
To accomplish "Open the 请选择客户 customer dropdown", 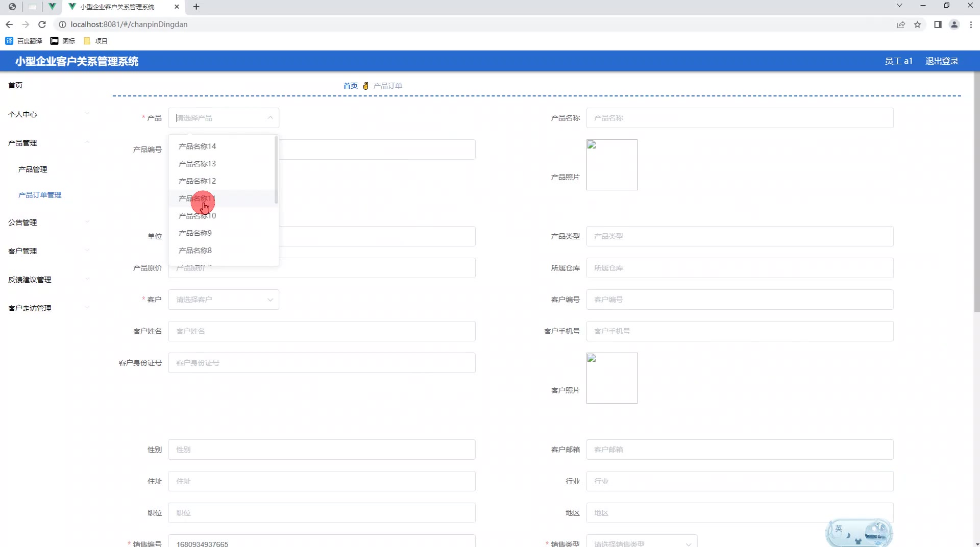I will 224,300.
